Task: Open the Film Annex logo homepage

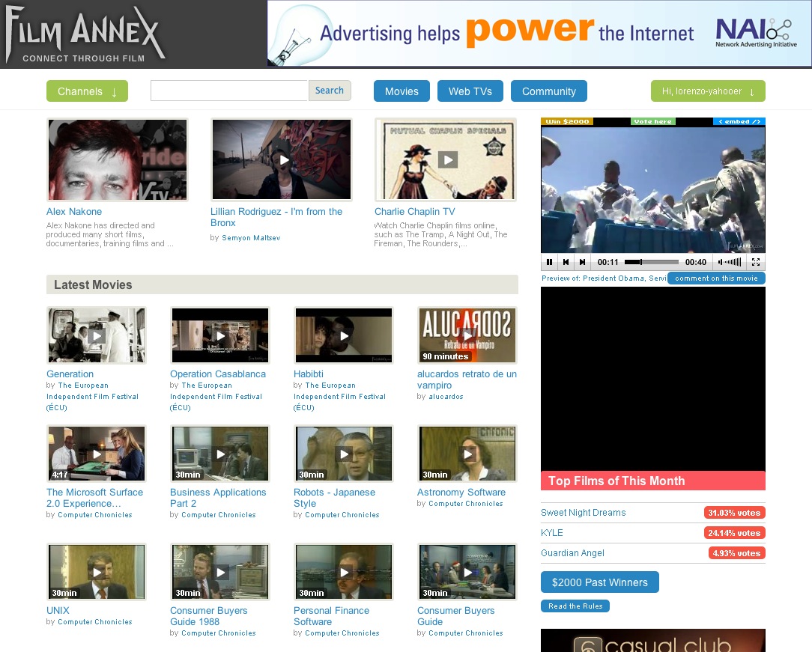Action: click(x=85, y=36)
